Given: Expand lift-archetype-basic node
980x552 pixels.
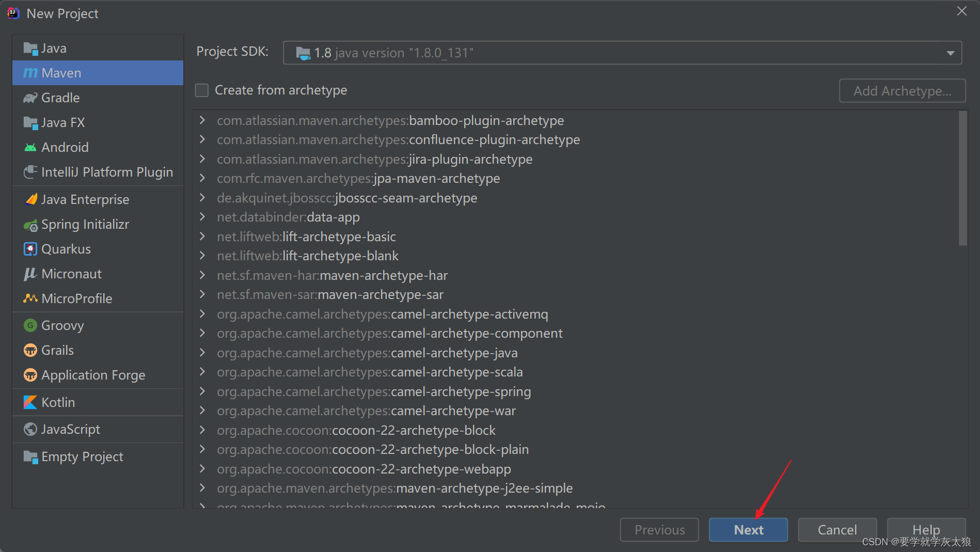Looking at the screenshot, I should click(x=202, y=236).
